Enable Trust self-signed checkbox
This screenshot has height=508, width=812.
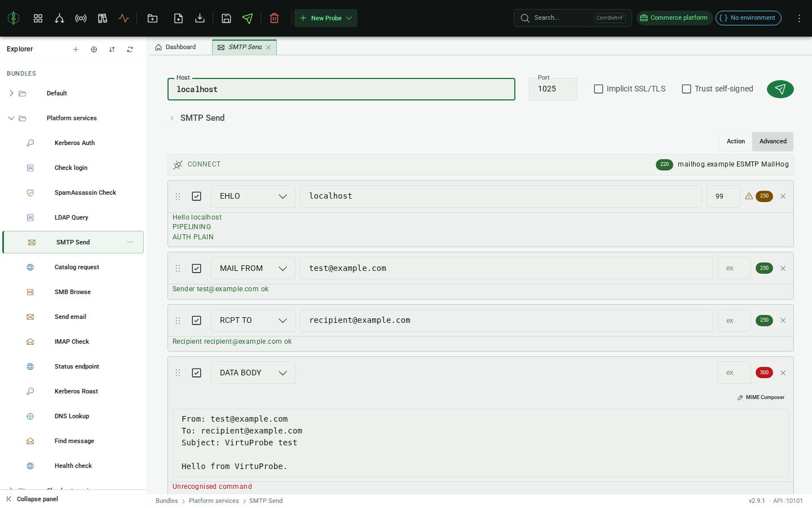tap(686, 89)
